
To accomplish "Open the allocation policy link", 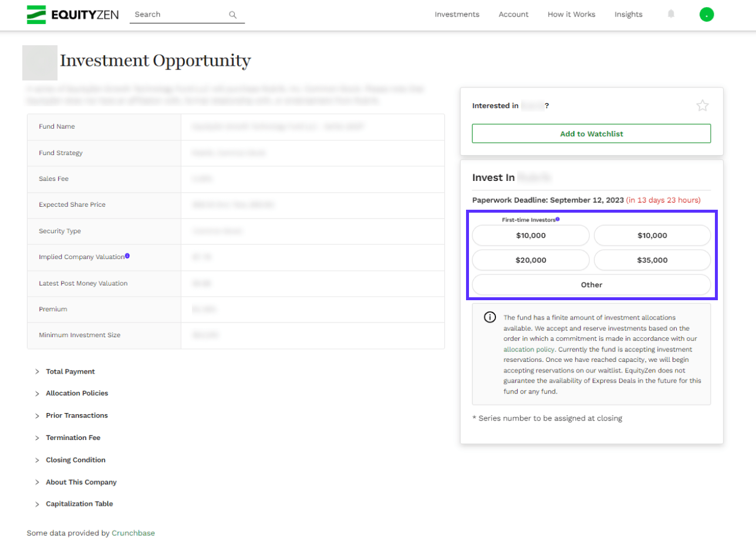I will (x=528, y=350).
